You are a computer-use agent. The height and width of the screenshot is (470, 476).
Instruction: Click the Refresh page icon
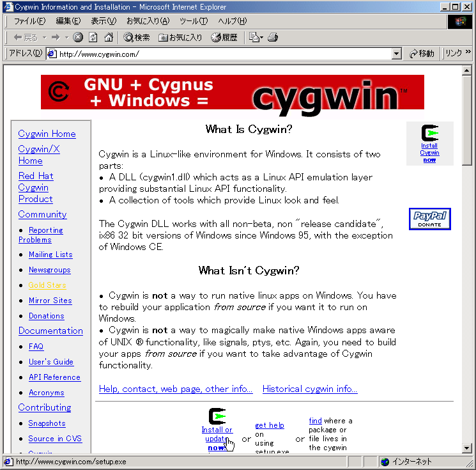(93, 37)
